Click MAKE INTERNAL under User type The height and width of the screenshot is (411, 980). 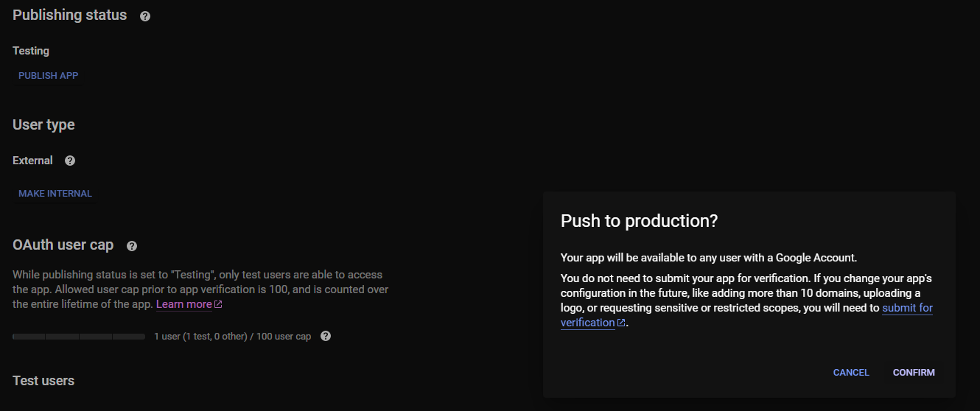tap(55, 194)
